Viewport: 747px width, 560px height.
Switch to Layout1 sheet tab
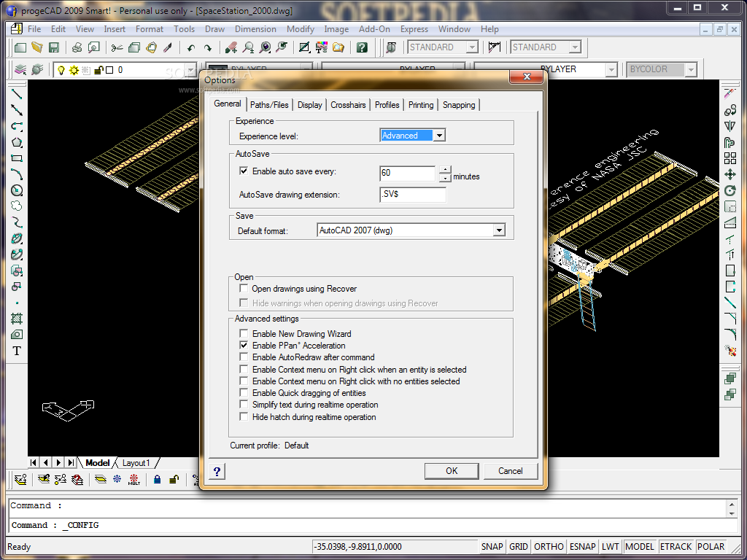(x=136, y=463)
